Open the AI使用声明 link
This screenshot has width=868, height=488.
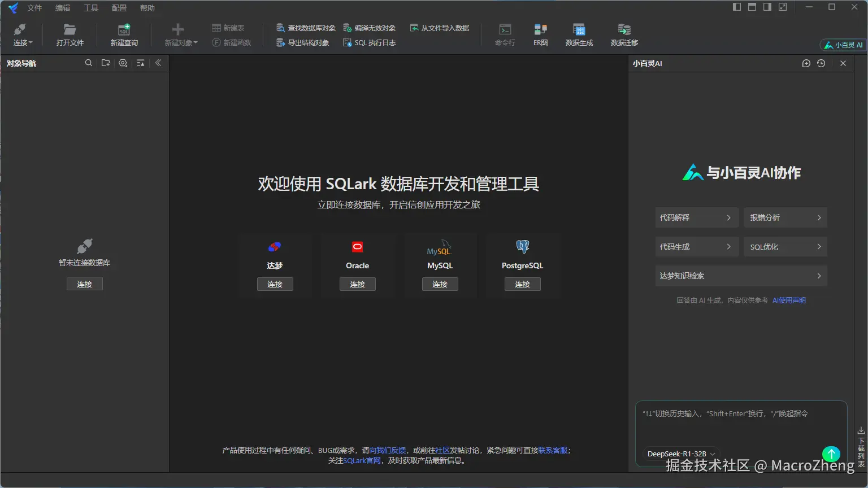tap(789, 300)
